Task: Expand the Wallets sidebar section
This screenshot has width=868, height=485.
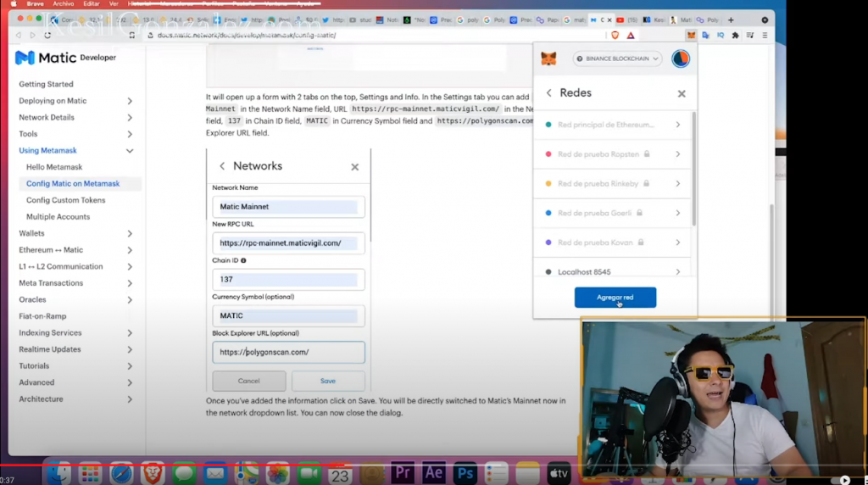Action: click(130, 233)
